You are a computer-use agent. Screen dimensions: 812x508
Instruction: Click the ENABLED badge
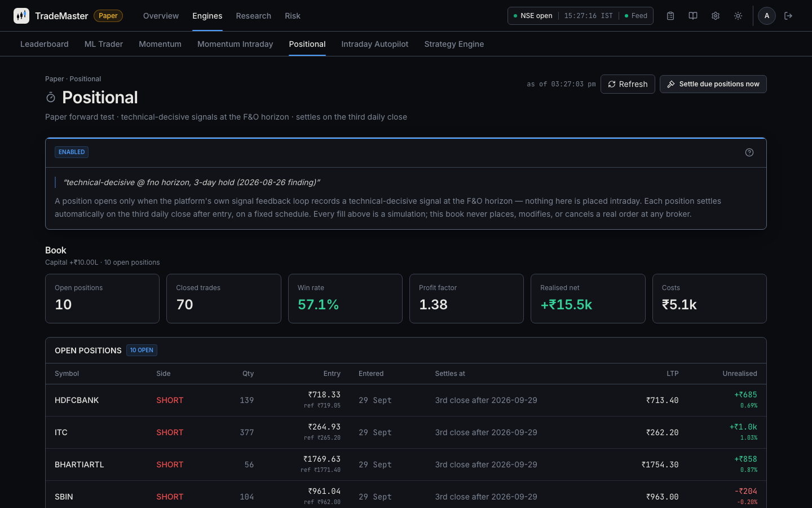(x=72, y=152)
